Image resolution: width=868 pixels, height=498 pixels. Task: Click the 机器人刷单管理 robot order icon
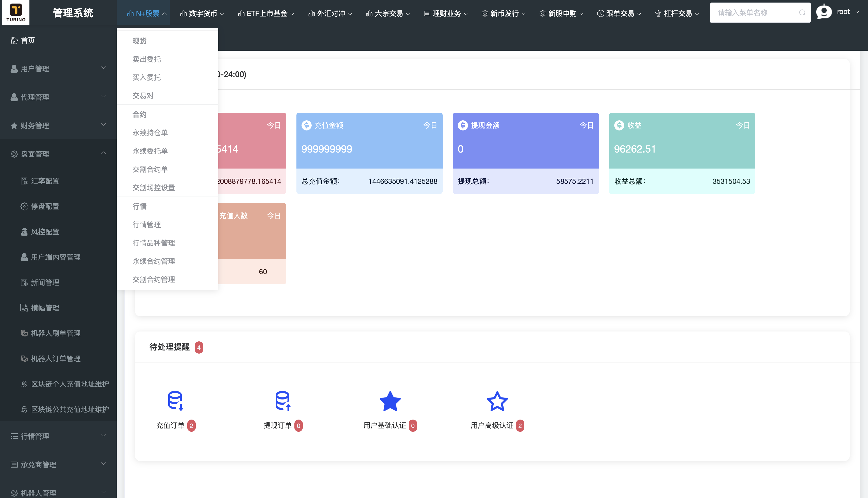coord(24,333)
